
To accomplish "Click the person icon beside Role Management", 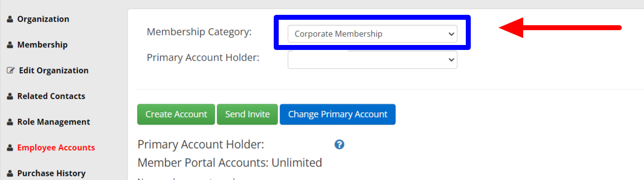I will pos(10,122).
